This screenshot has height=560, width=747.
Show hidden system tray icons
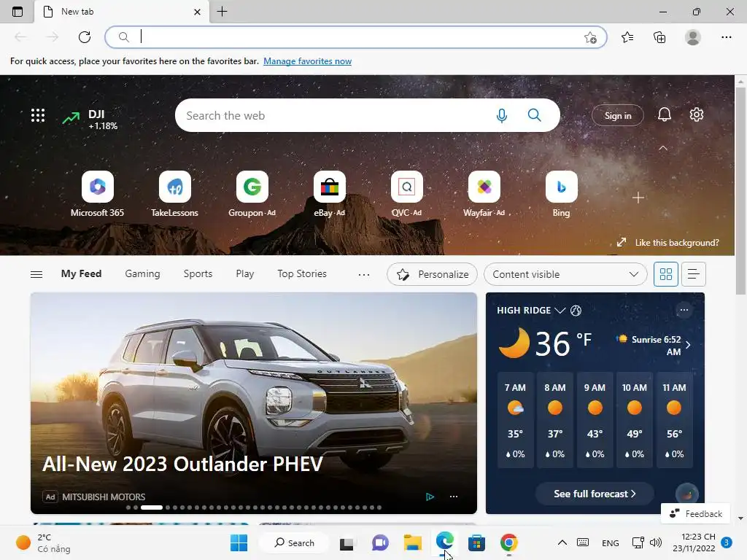coord(562,542)
